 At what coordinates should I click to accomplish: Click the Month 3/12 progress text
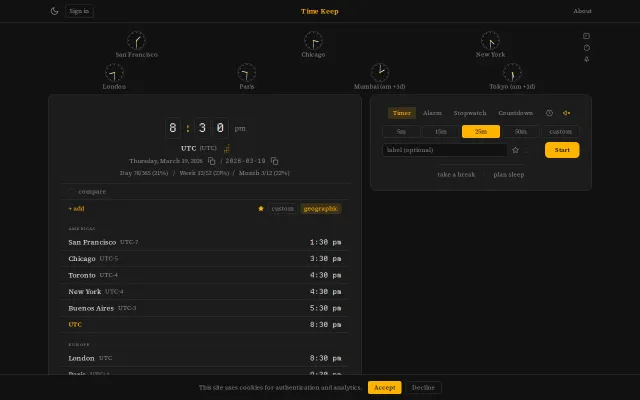(x=264, y=173)
